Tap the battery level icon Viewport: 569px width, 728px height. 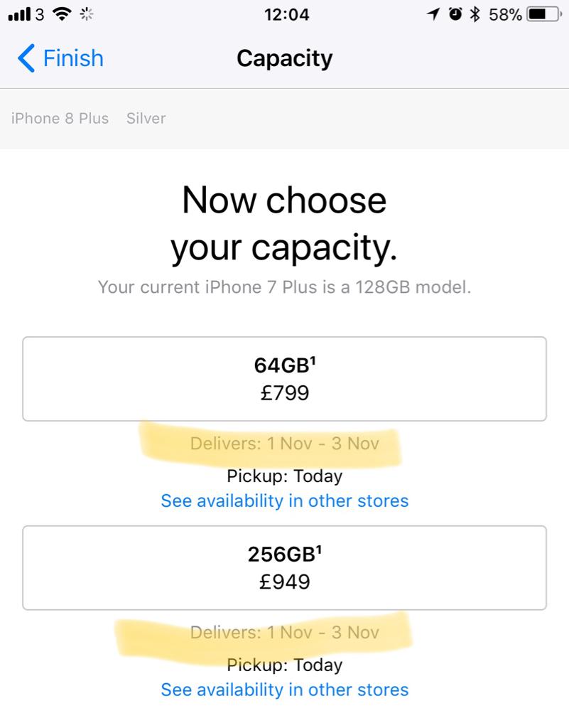click(544, 14)
